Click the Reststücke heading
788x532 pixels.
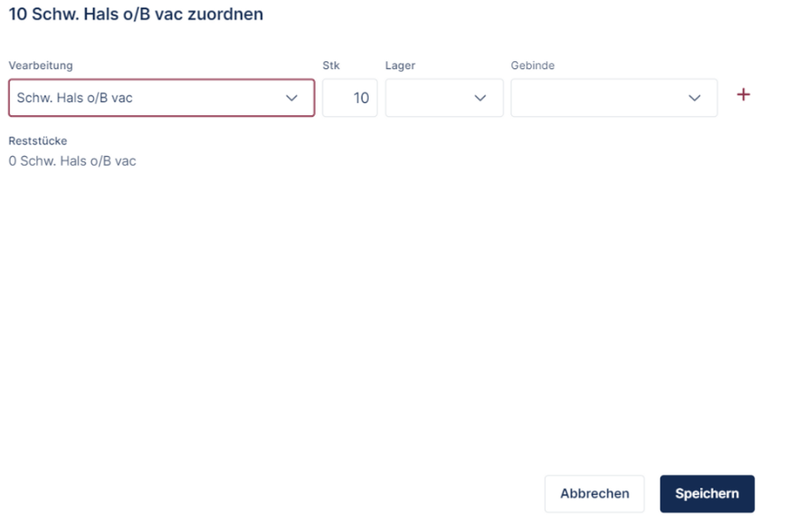(x=38, y=141)
